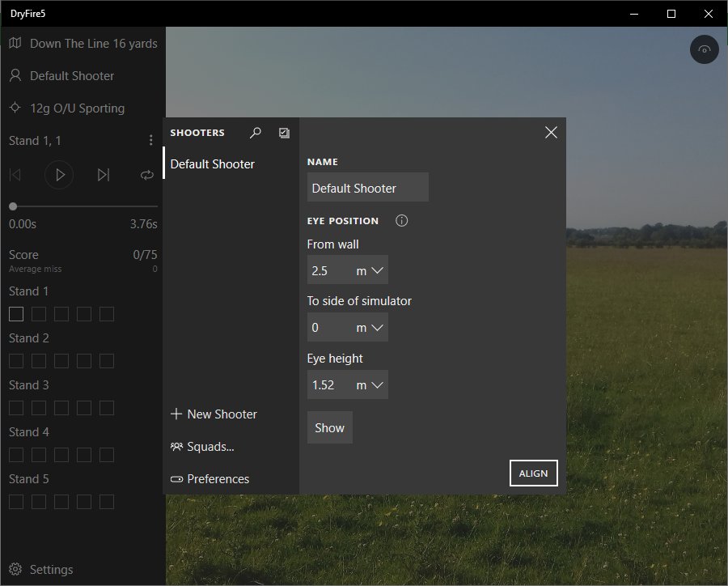Close the Shooters dialog with X
The width and height of the screenshot is (728, 586).
pos(551,133)
